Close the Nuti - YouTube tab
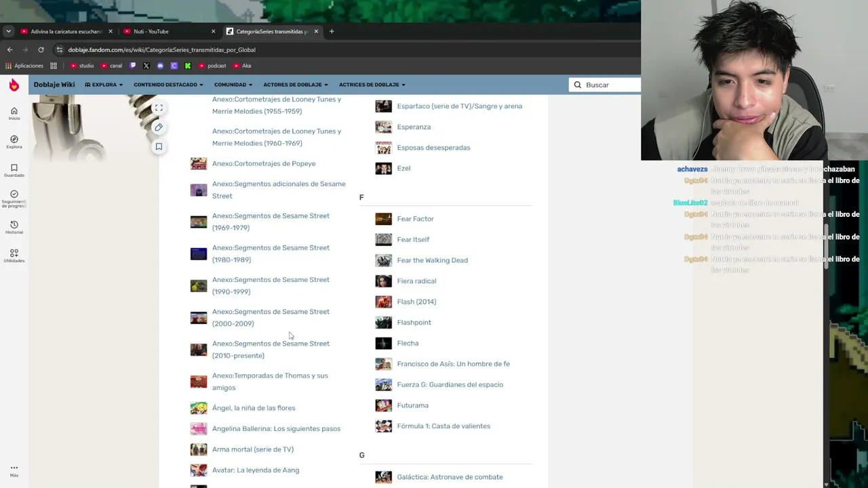Screen dimensions: 868x488 pos(213,31)
